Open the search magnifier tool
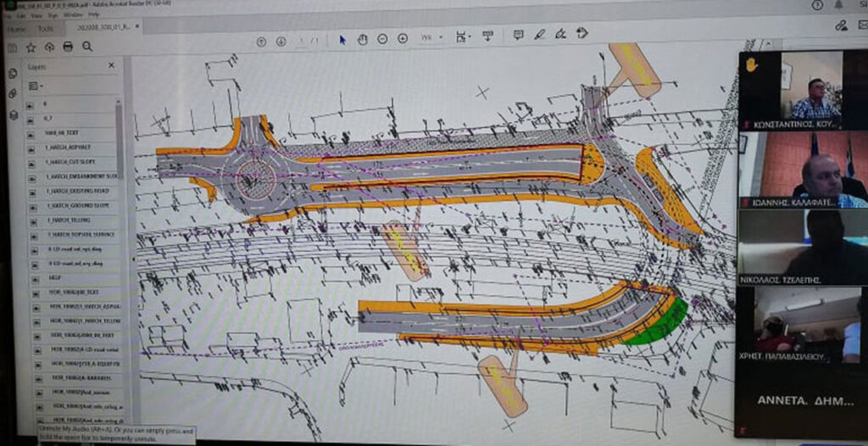 (87, 47)
